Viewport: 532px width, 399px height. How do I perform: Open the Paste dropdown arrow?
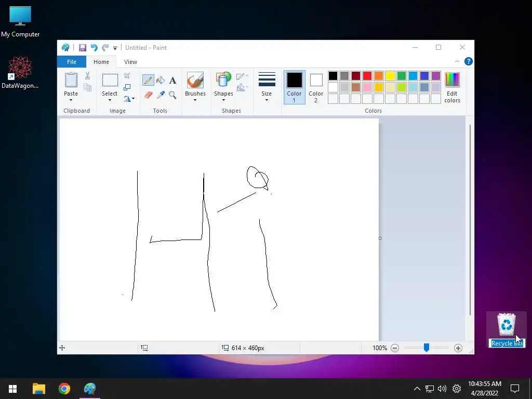(x=71, y=100)
